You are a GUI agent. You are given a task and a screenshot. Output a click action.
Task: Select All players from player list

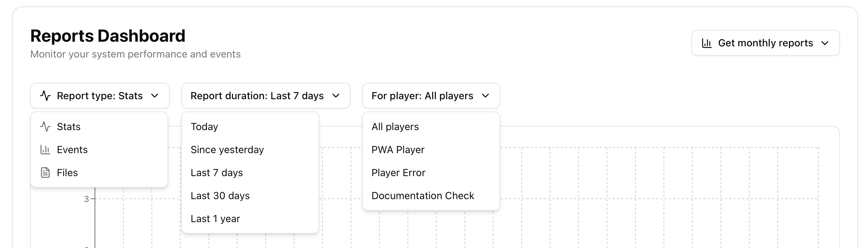(395, 127)
